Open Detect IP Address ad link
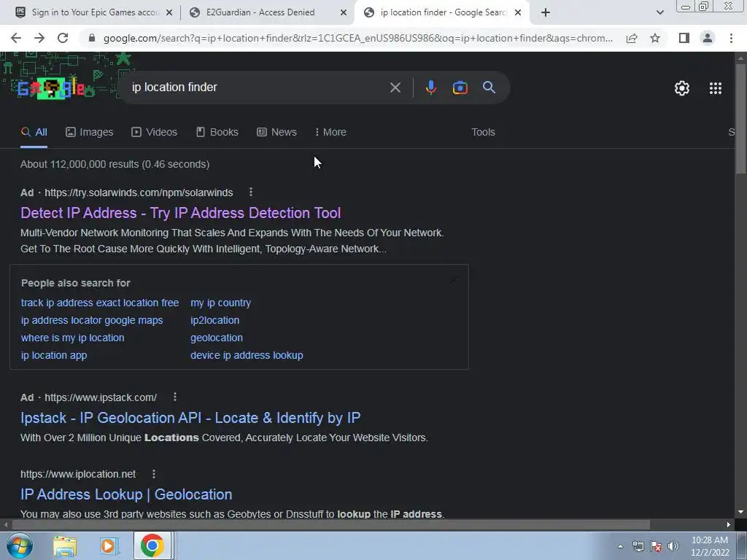747x560 pixels. click(x=181, y=213)
